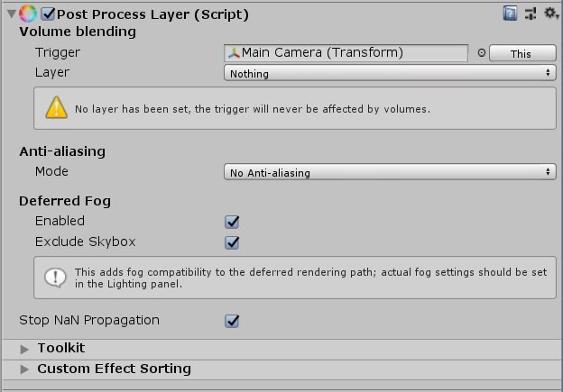Open the Layer dropdown showing Nothing
Screen dimensions: 563x392
point(389,73)
